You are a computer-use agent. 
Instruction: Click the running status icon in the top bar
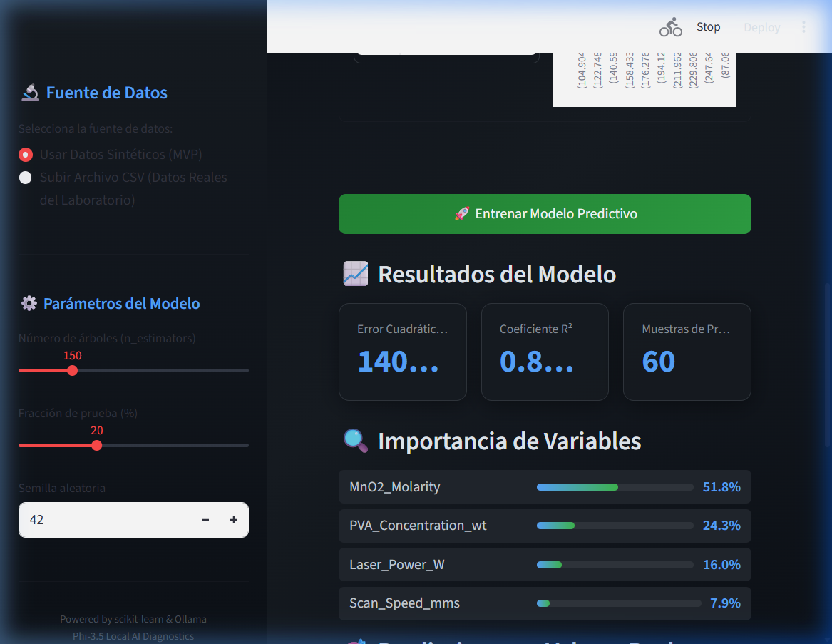pyautogui.click(x=670, y=26)
